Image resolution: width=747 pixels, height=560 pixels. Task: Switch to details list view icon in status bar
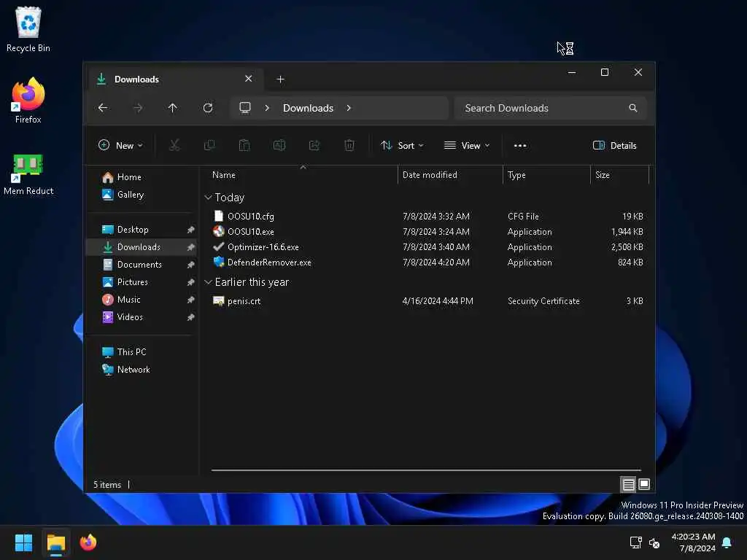click(x=628, y=484)
